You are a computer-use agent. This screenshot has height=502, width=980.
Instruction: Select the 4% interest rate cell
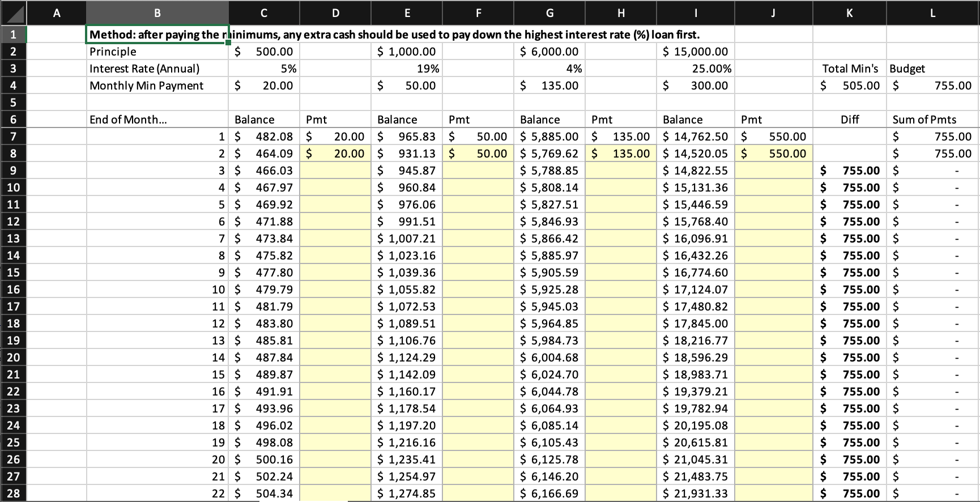point(549,69)
